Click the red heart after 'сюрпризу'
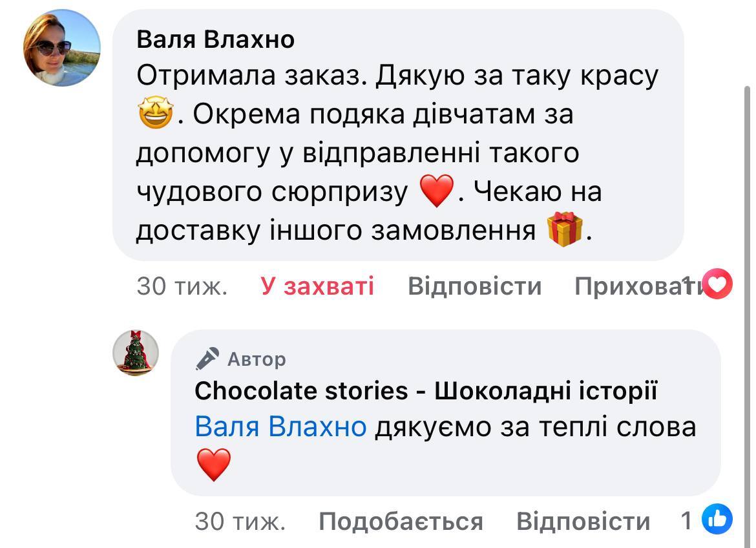 [x=437, y=192]
